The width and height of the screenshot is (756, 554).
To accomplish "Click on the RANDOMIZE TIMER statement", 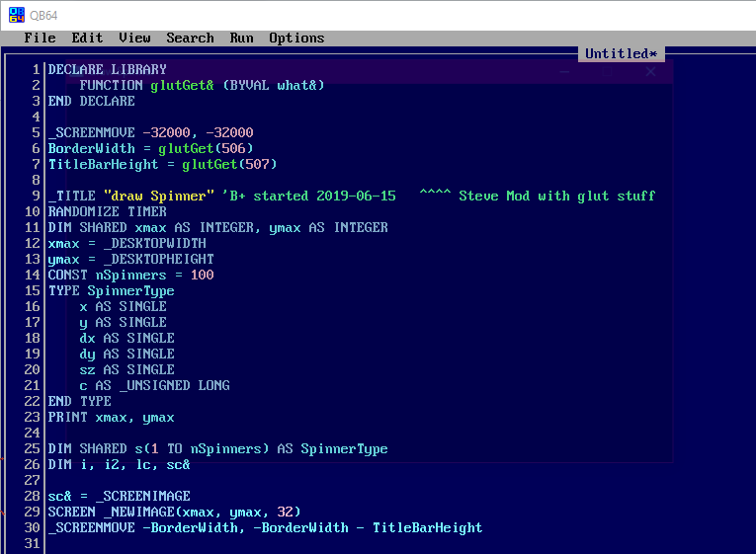I will pos(107,211).
